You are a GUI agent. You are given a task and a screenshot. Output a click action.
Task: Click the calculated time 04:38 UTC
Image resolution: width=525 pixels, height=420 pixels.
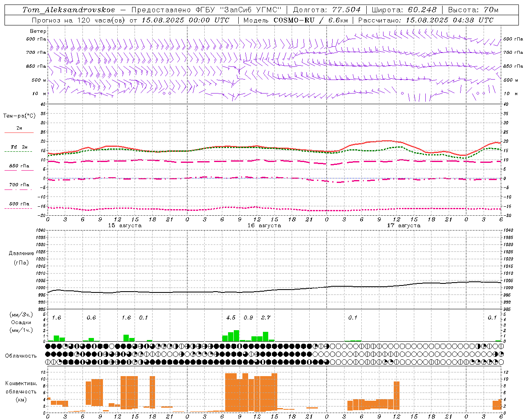pos(473,20)
